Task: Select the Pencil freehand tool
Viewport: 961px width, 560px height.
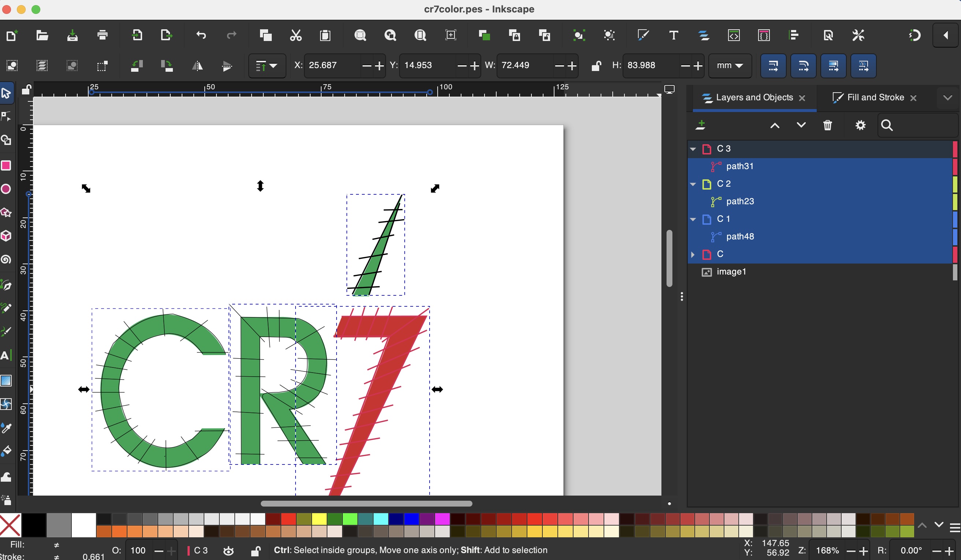Action: point(6,308)
